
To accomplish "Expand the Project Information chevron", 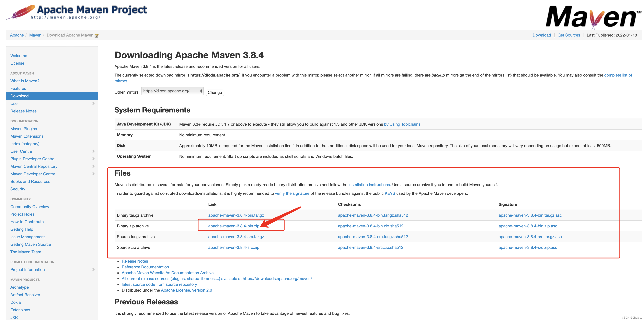I will tap(93, 269).
